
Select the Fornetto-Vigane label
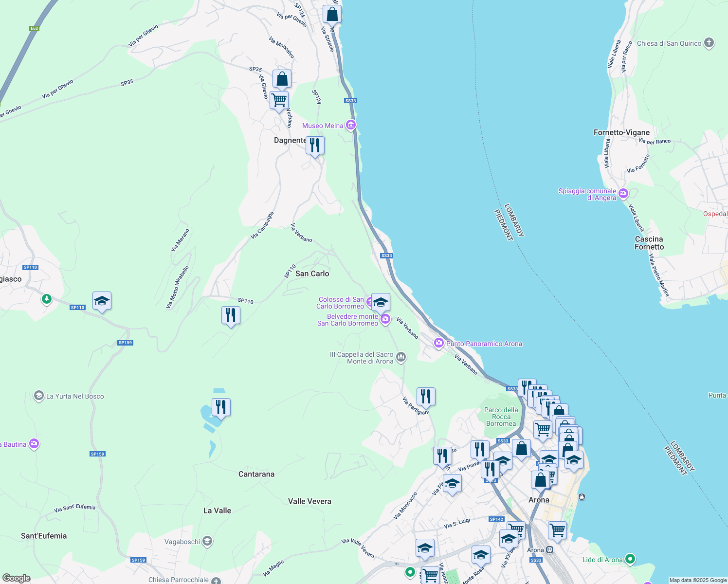click(x=621, y=132)
